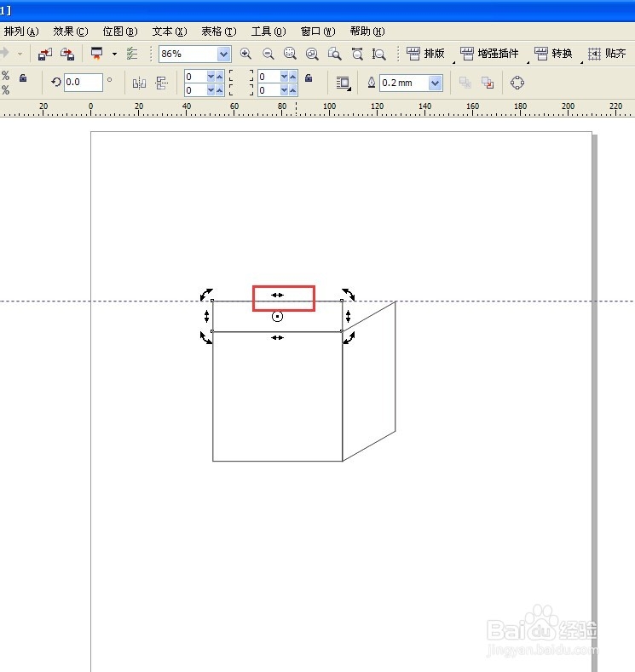Decrease top-right corner roundness with down arrow
This screenshot has height=672, width=635.
[x=284, y=77]
